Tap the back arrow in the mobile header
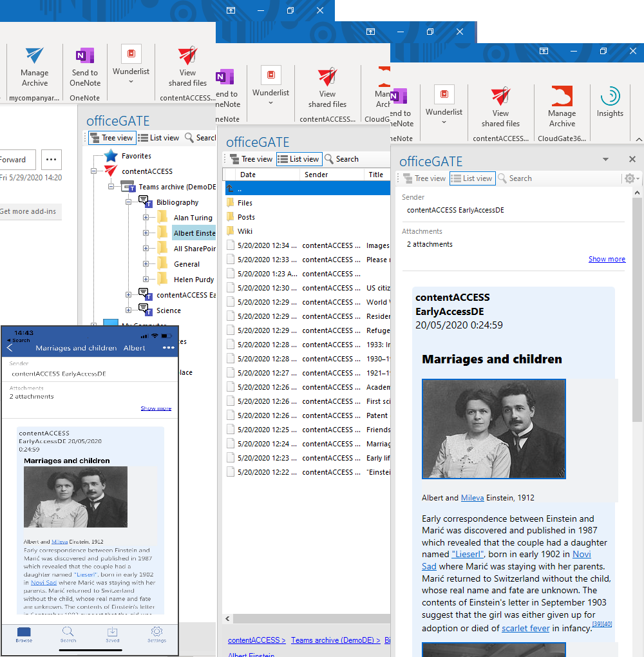Image resolution: width=644 pixels, height=657 pixels. 10,348
